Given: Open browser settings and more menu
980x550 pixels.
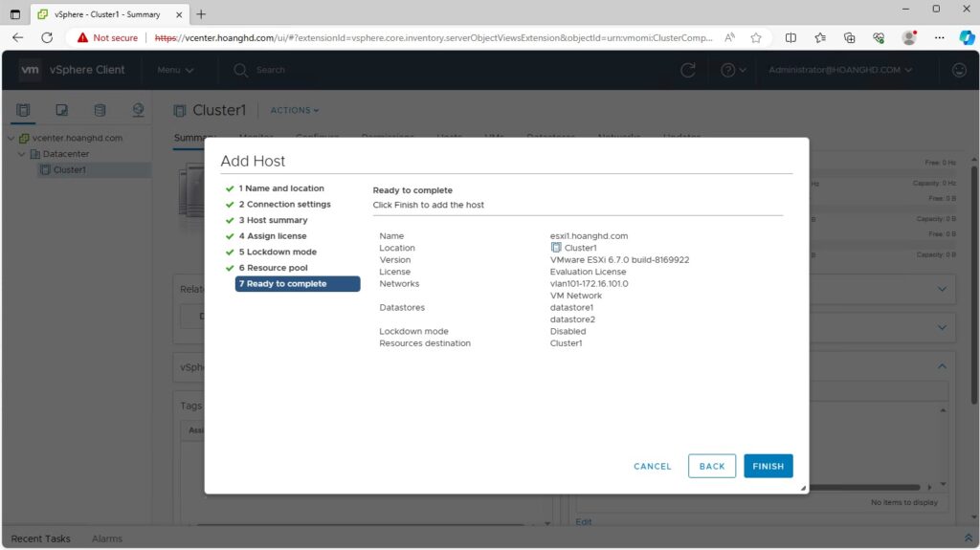Looking at the screenshot, I should point(939,37).
